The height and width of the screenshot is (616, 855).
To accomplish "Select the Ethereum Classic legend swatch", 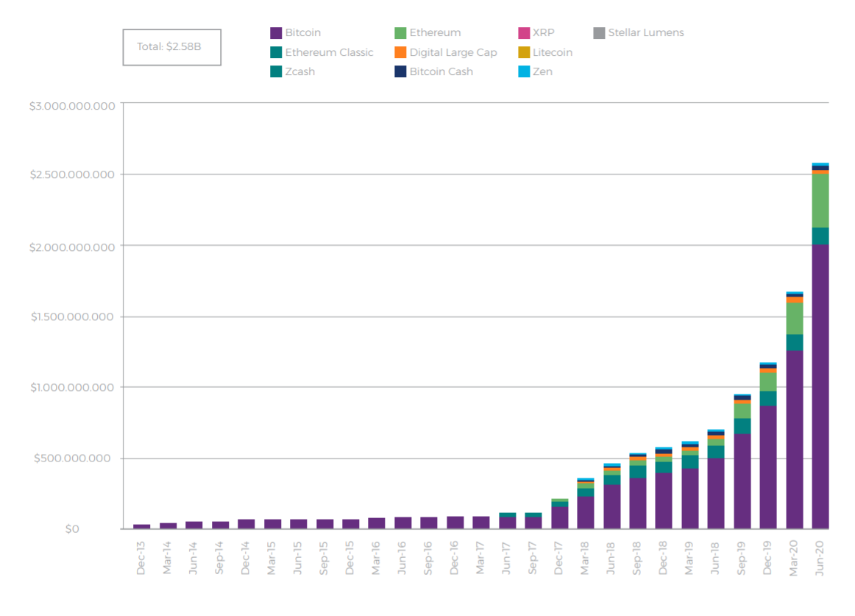I will 276,52.
